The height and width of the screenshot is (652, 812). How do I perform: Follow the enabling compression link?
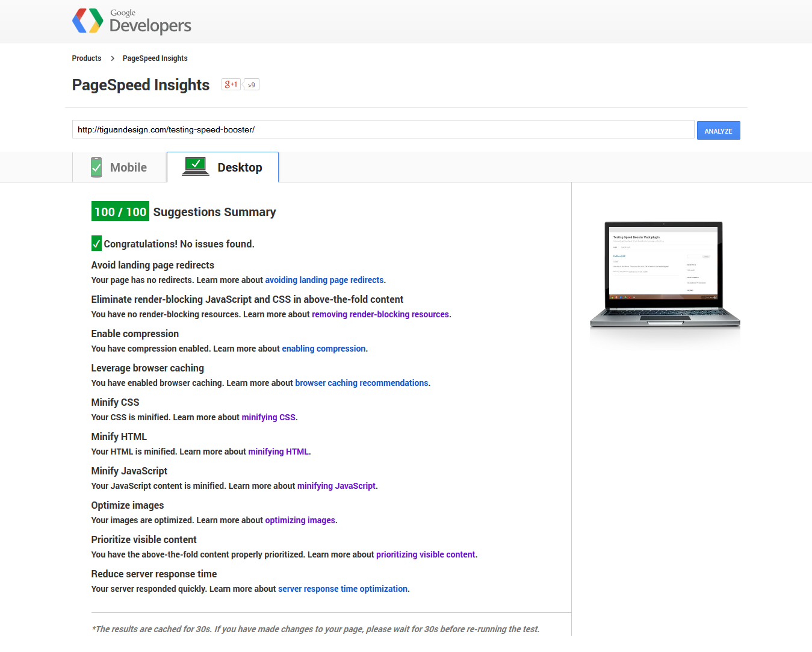pyautogui.click(x=324, y=349)
